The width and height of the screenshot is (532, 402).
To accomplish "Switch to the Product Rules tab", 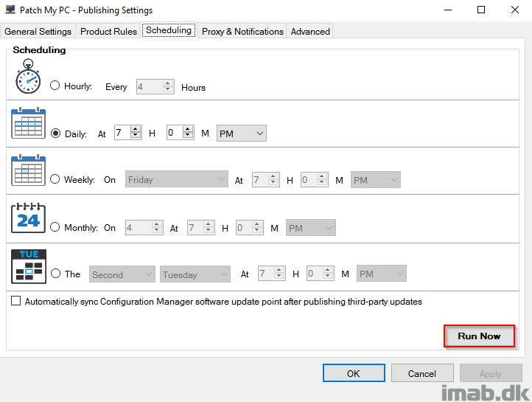I will coord(108,31).
